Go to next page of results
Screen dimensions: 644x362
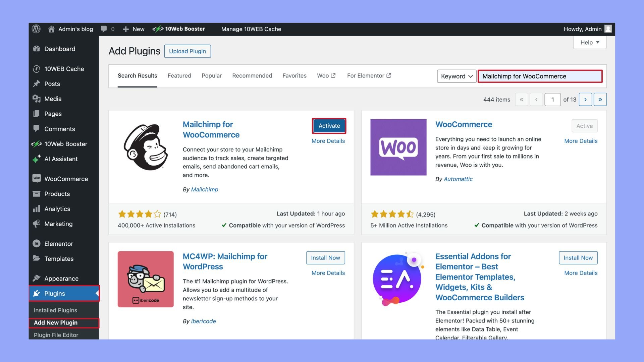pos(585,100)
